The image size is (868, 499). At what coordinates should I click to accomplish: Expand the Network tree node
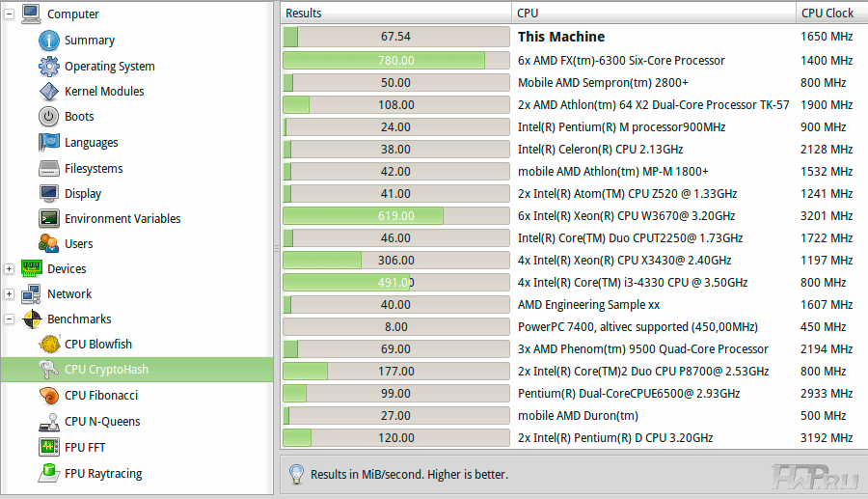pos(10,294)
